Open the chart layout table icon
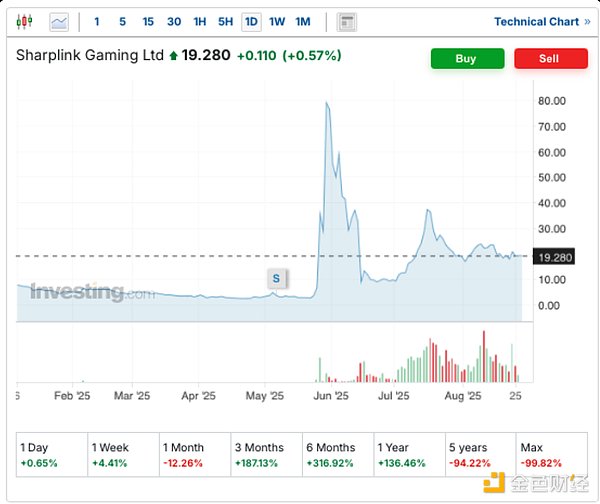 (x=347, y=21)
